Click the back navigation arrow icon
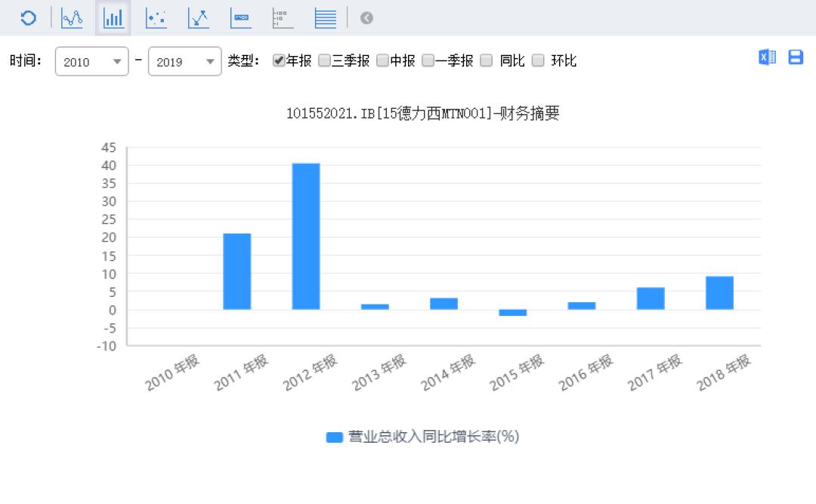 (x=366, y=17)
